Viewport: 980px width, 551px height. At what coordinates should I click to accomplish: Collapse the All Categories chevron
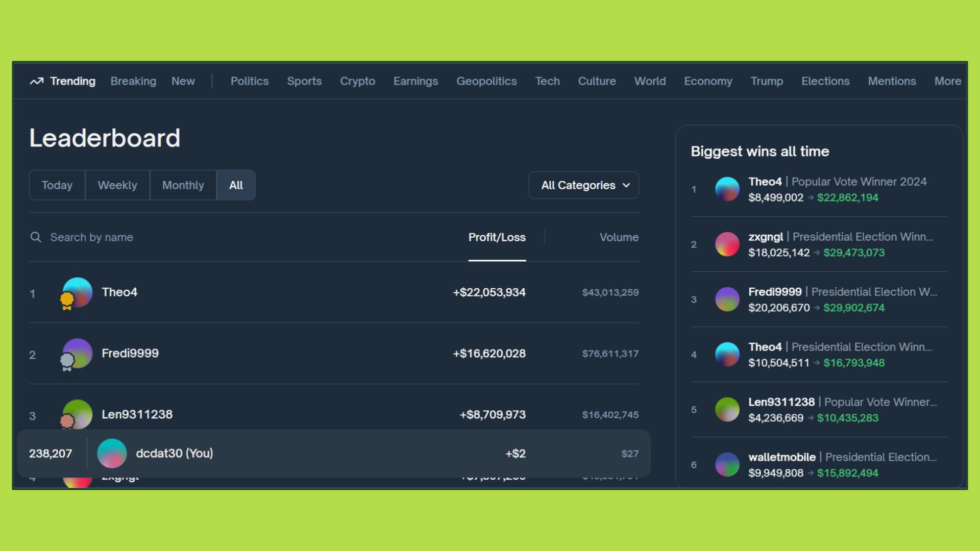pyautogui.click(x=626, y=186)
